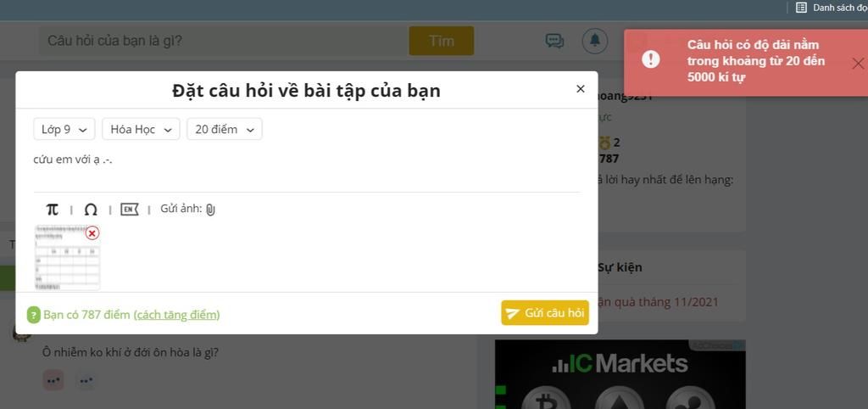Viewport: 868px width, 409px height.
Task: Click dialog title Đặt câu hỏi về bài tập
Action: [x=306, y=90]
